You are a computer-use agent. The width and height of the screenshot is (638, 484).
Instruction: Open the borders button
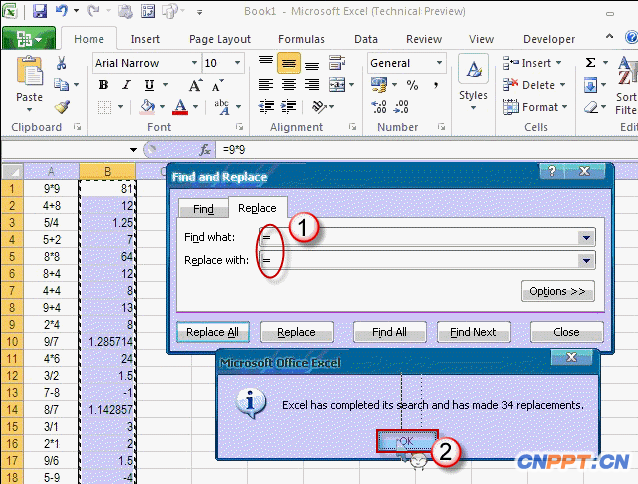104,107
